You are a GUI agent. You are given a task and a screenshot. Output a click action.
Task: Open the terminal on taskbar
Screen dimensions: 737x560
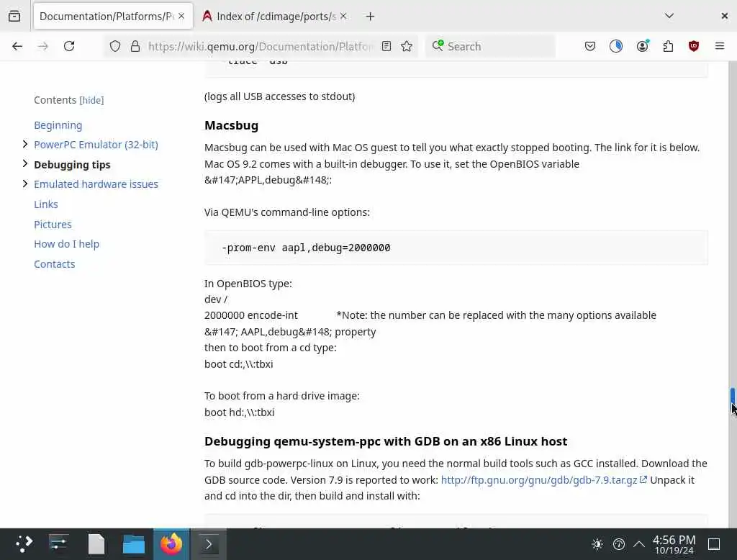(209, 544)
